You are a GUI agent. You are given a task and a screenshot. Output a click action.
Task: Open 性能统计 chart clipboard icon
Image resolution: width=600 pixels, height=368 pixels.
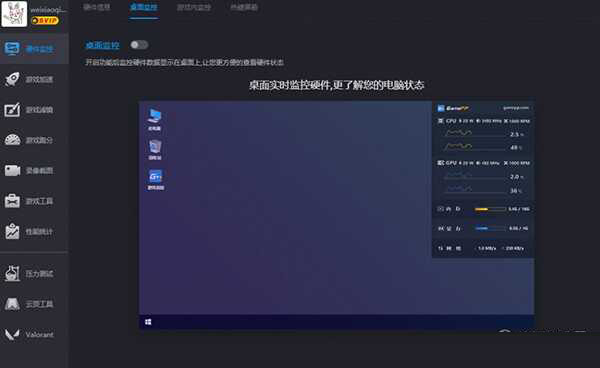[x=12, y=231]
